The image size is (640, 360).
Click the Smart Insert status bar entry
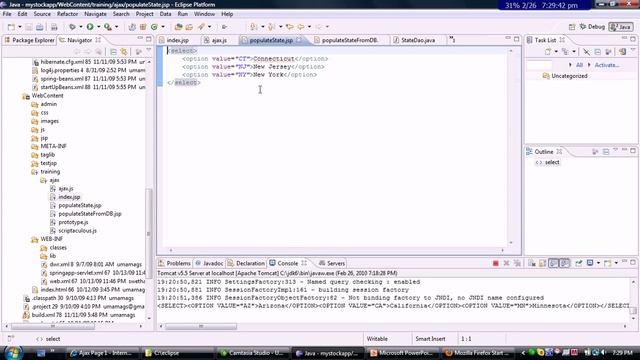click(x=430, y=339)
